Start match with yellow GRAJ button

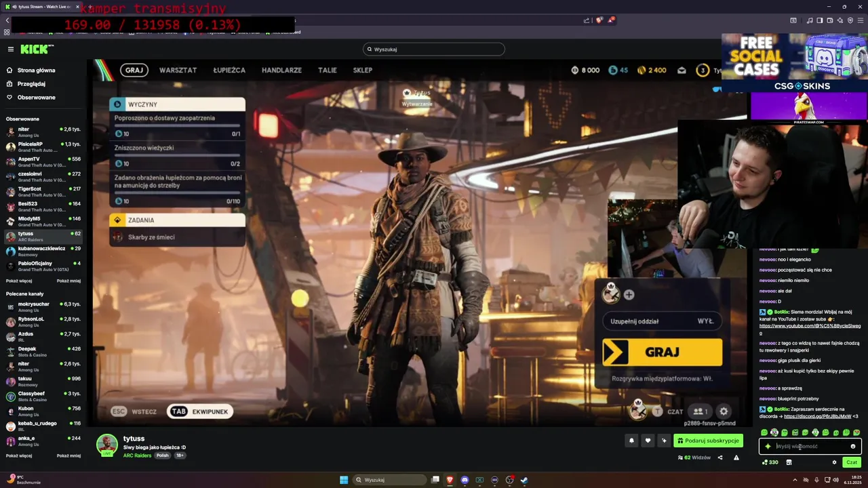(662, 352)
